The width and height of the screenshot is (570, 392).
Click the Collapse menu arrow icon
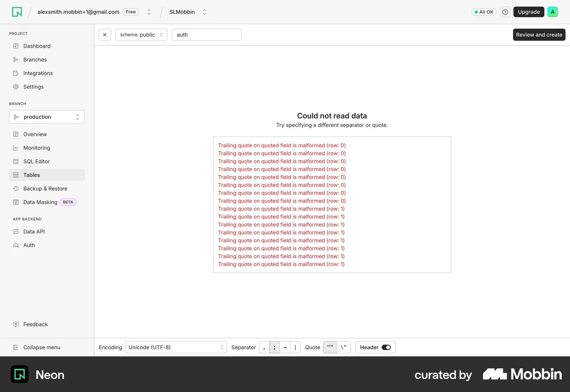tap(16, 347)
